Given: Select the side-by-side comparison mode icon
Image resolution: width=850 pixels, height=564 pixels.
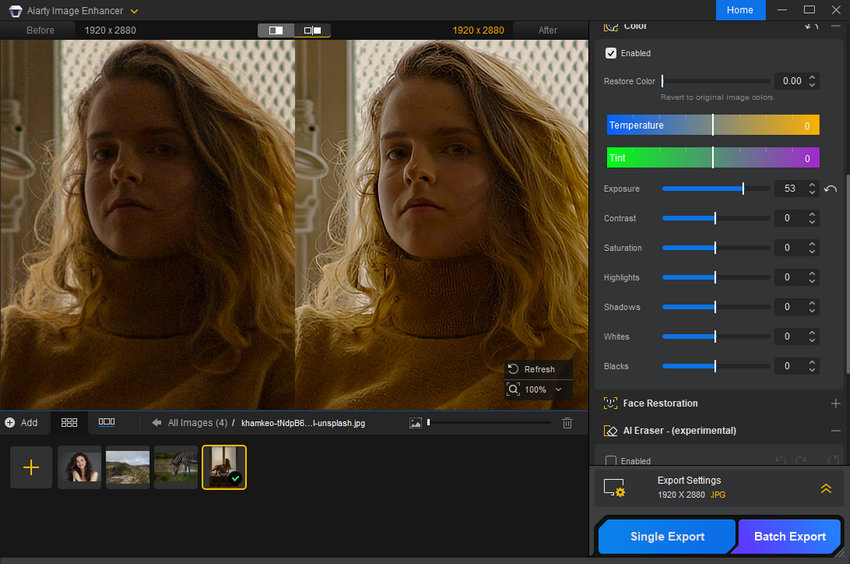Looking at the screenshot, I should pyautogui.click(x=312, y=30).
